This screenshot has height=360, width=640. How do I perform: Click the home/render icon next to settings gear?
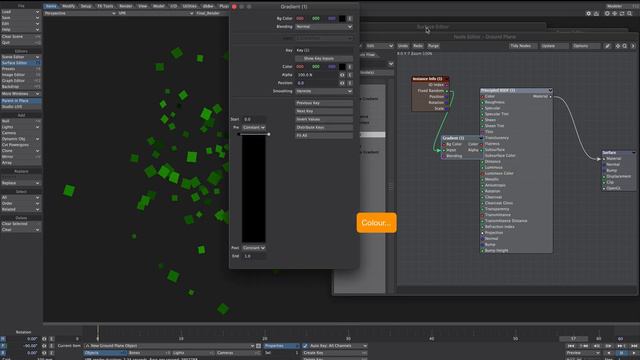[596, 13]
